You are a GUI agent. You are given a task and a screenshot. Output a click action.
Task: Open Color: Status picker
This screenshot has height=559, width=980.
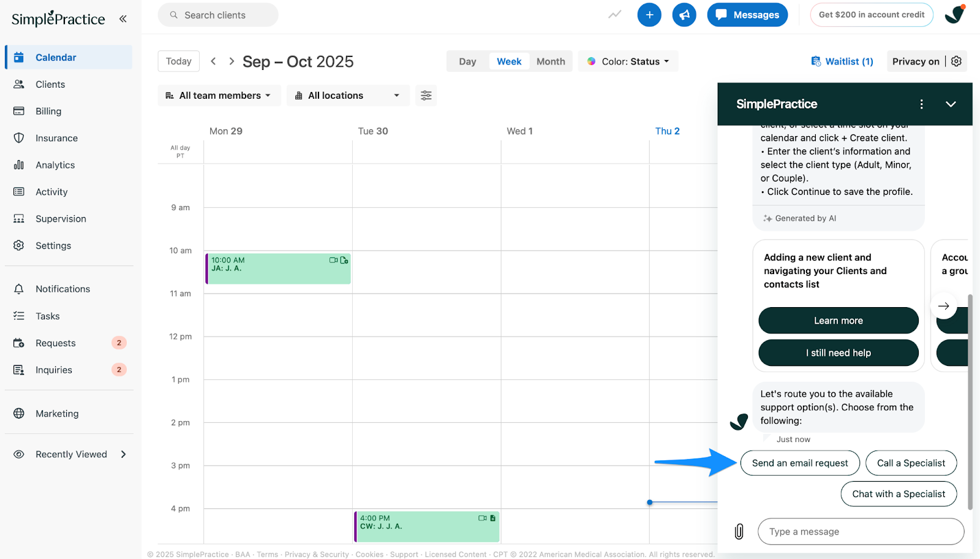pos(628,61)
